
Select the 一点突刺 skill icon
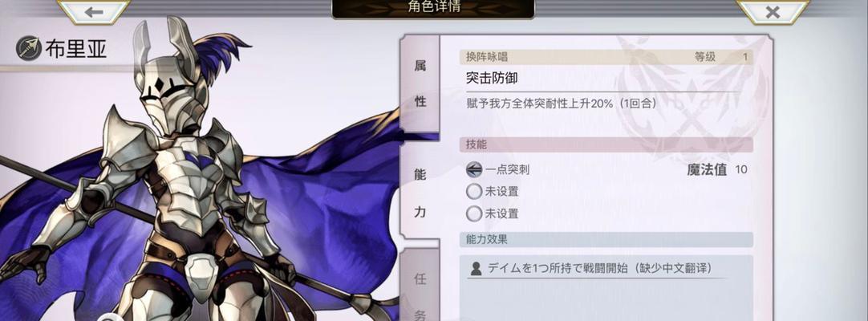point(474,169)
